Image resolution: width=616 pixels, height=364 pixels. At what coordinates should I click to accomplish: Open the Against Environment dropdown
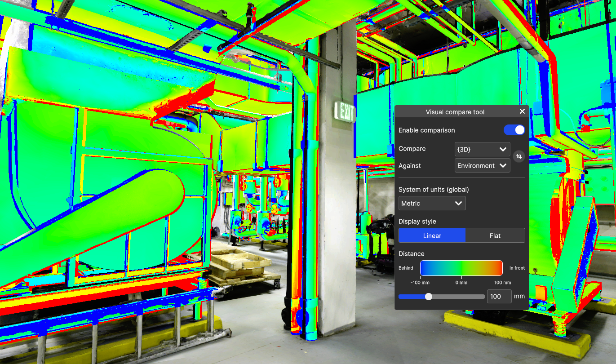tap(482, 166)
